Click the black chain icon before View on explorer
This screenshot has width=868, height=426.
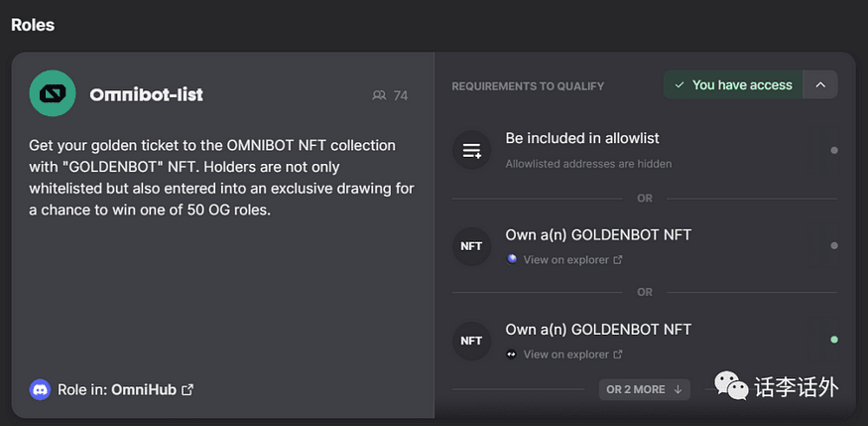[512, 354]
